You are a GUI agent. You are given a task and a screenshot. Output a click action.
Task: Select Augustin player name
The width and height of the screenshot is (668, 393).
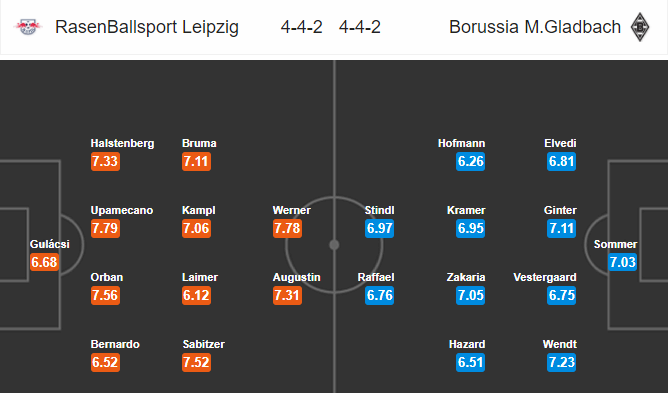(x=297, y=277)
